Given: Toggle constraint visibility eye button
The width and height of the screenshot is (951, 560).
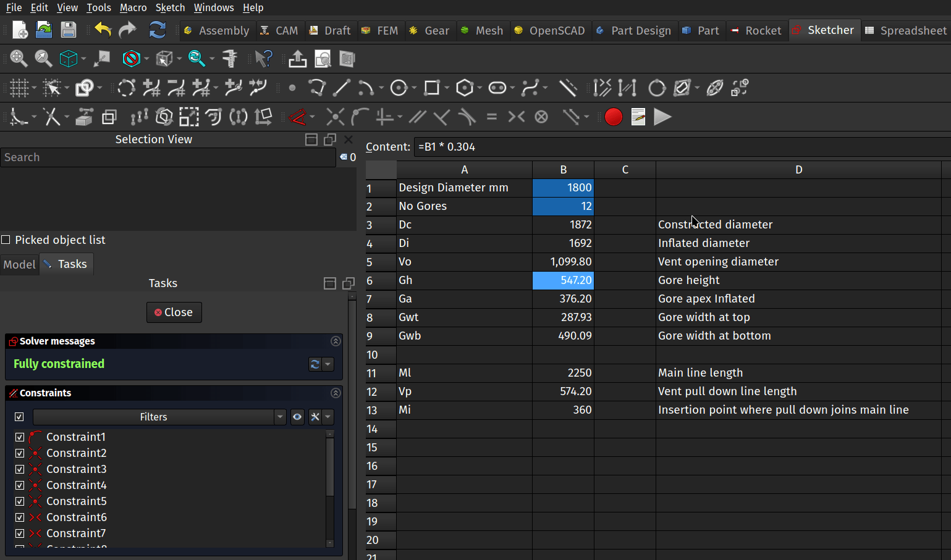Looking at the screenshot, I should pos(297,417).
